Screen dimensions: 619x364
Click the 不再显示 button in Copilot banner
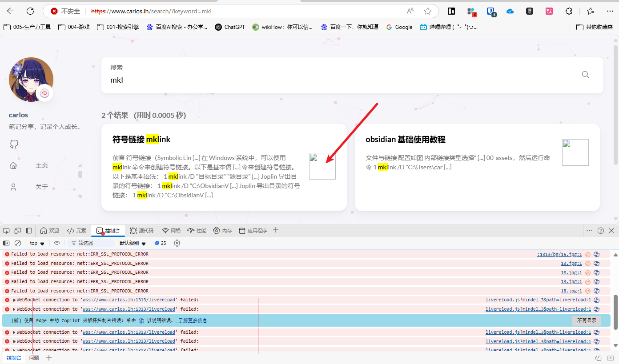click(x=586, y=320)
